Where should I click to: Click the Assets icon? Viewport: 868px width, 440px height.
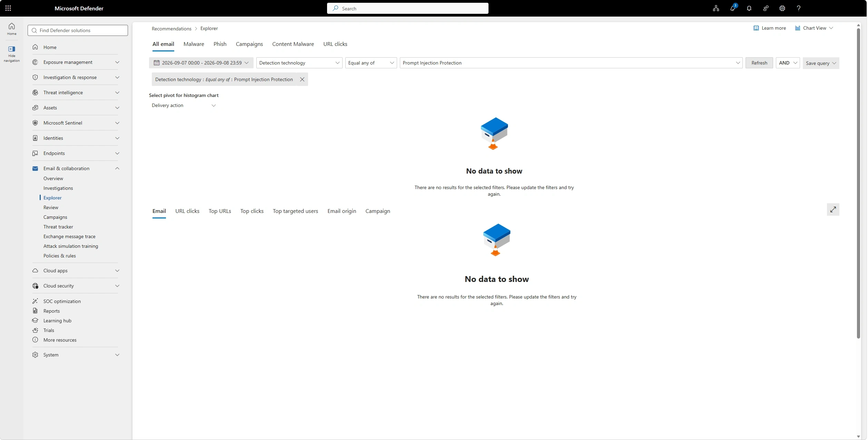[35, 108]
